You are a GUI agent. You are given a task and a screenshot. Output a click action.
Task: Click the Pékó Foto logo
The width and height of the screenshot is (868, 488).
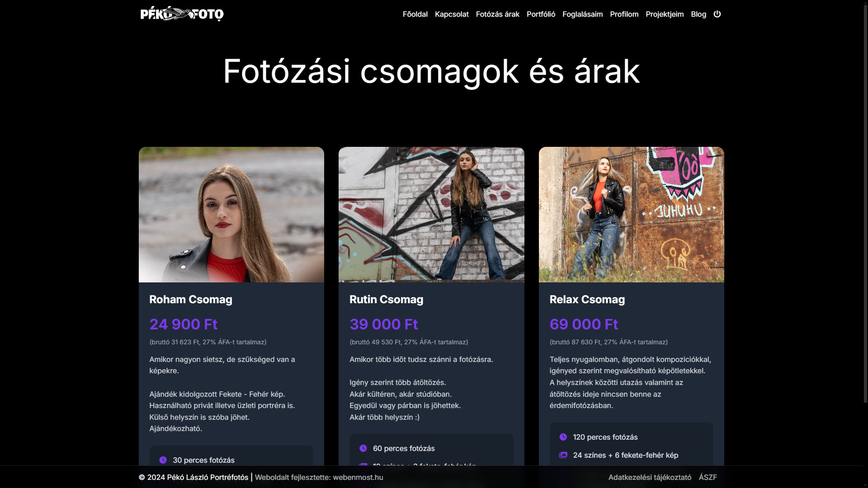182,14
